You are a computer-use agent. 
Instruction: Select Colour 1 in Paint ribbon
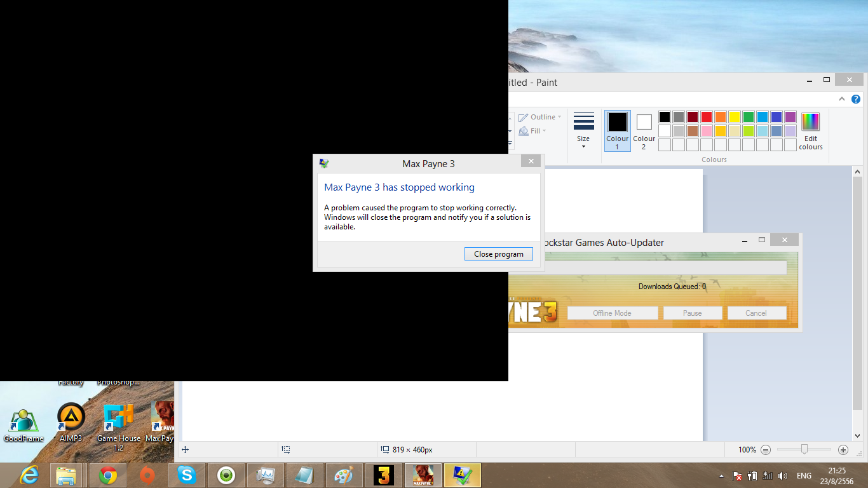(x=617, y=131)
